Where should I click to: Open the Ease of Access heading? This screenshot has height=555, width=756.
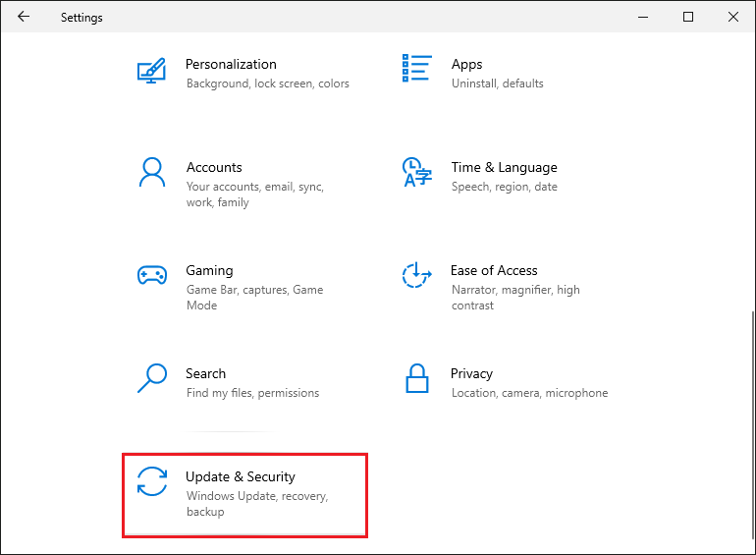click(494, 270)
